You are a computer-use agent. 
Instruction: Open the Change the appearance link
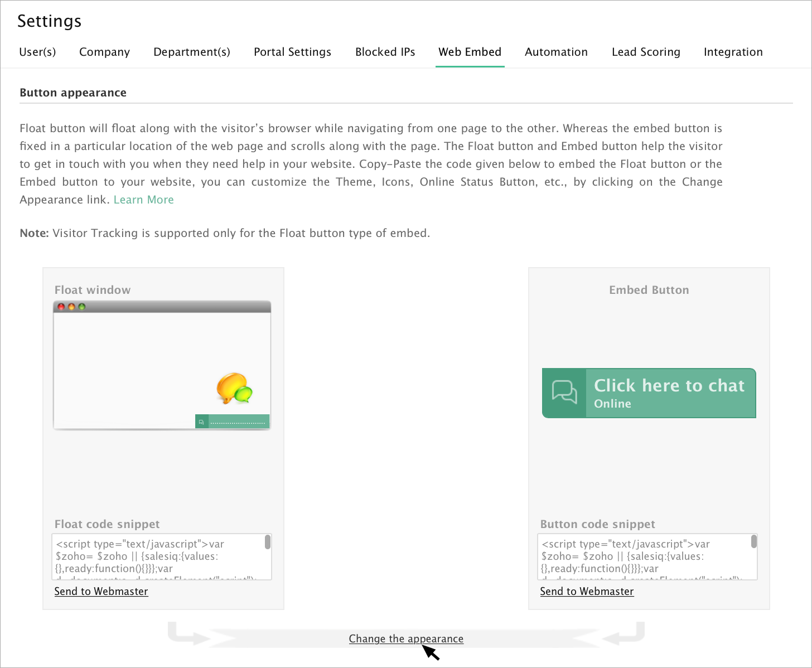click(406, 639)
